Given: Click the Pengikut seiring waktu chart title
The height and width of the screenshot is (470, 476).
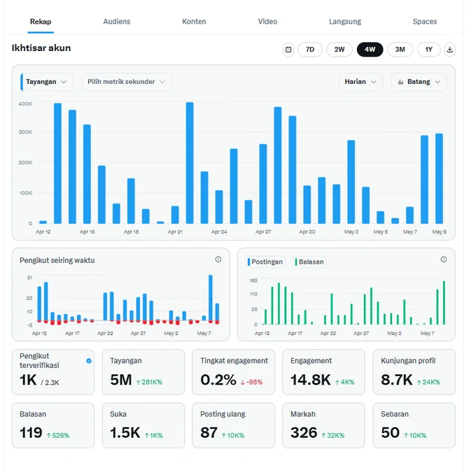Looking at the screenshot, I should tap(57, 260).
